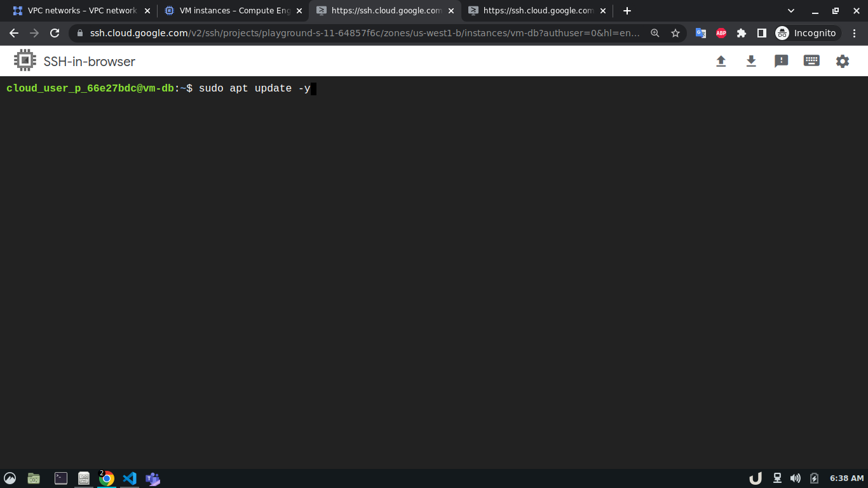Open the Extensions puzzle icon
The image size is (868, 488).
[x=742, y=33]
